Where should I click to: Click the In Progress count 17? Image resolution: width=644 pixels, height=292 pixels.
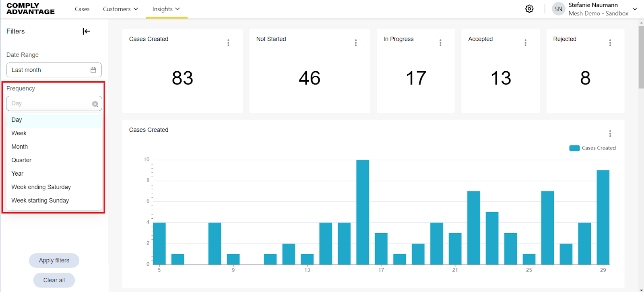416,78
